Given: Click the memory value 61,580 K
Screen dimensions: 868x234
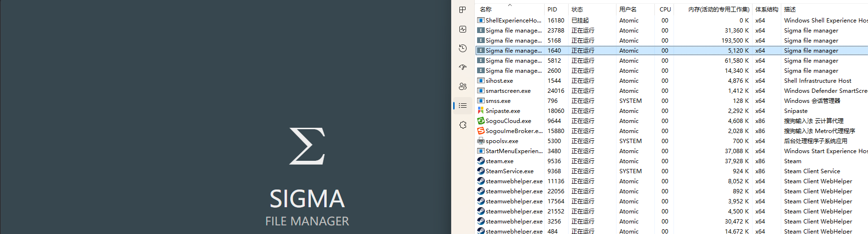Looking at the screenshot, I should (737, 60).
